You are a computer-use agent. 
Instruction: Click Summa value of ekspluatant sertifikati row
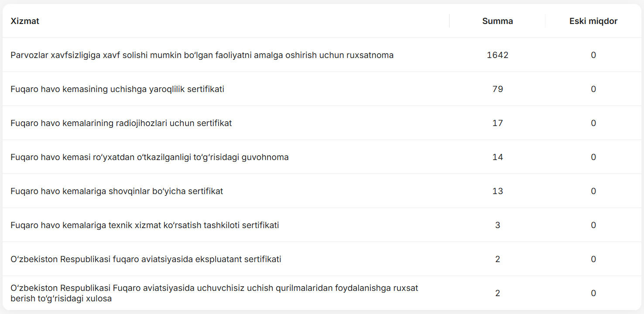497,259
